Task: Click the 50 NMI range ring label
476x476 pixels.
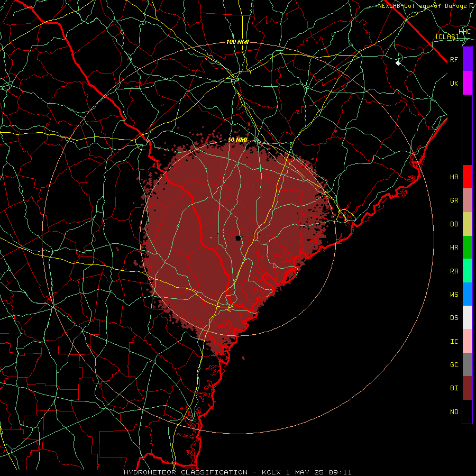Action: pyautogui.click(x=237, y=140)
